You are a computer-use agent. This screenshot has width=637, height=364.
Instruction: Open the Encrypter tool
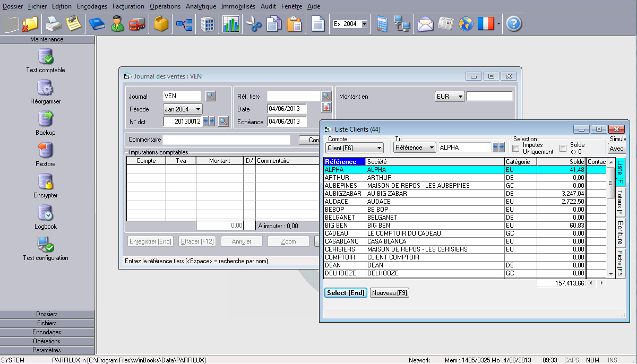(46, 181)
